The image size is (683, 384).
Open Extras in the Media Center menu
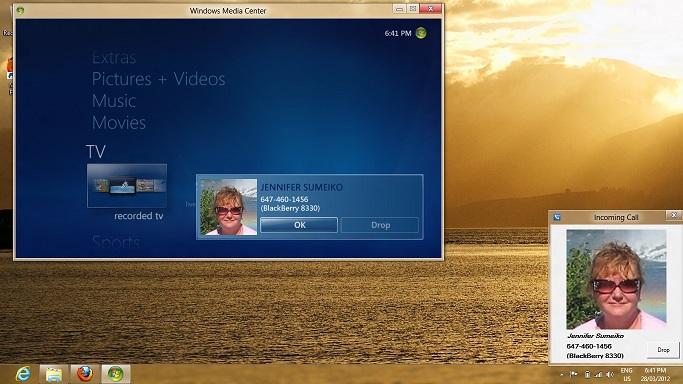tap(114, 57)
